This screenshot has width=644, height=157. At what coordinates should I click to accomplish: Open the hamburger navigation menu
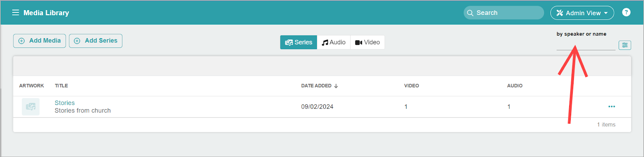coord(16,12)
